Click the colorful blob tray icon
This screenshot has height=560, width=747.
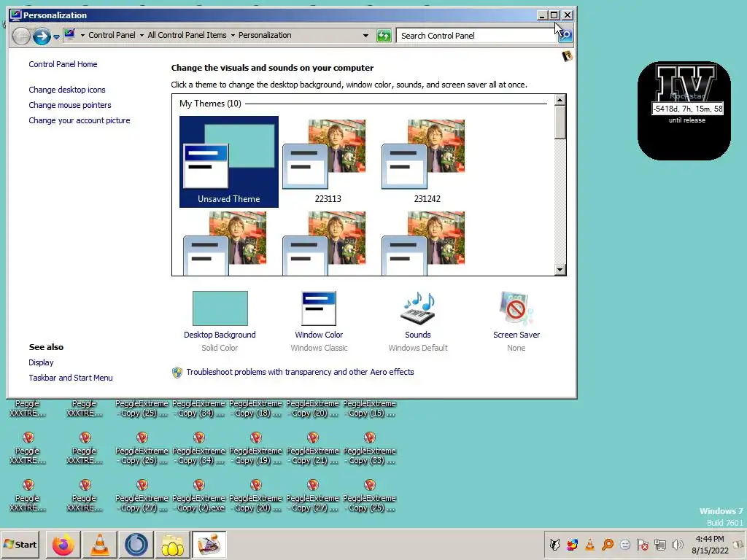pyautogui.click(x=572, y=544)
